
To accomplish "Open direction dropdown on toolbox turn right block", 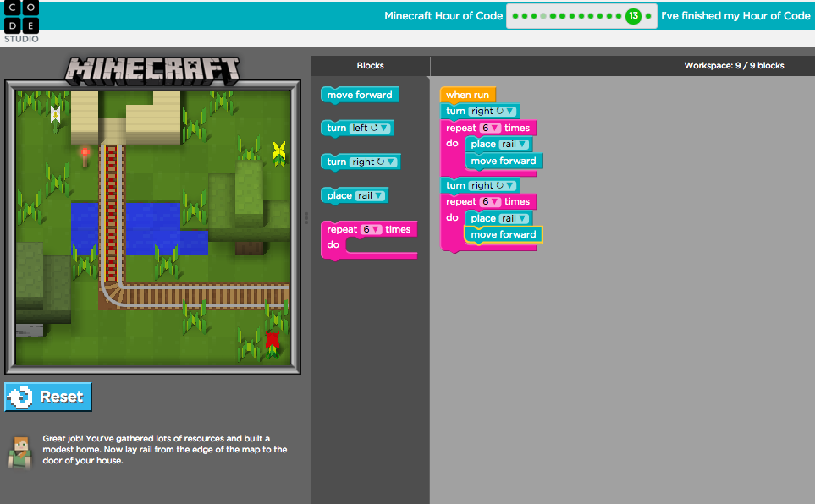I will (373, 162).
